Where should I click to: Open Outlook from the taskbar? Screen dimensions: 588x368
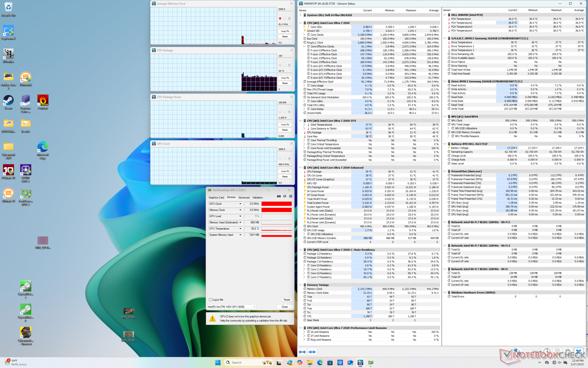pos(350,362)
